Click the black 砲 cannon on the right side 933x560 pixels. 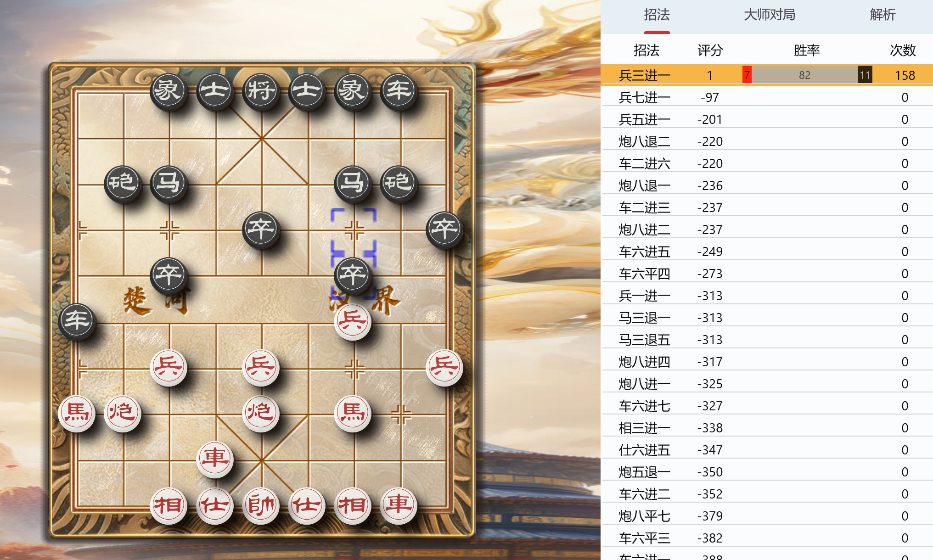pyautogui.click(x=399, y=183)
